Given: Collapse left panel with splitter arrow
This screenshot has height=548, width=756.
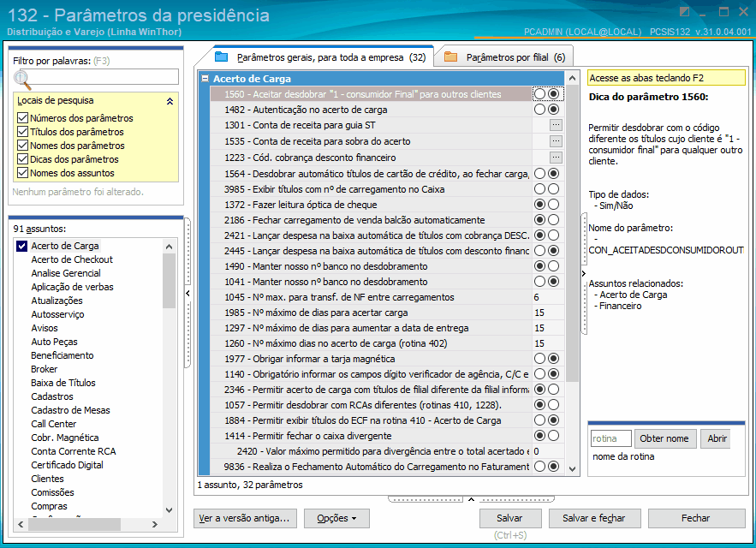Looking at the screenshot, I should (x=188, y=293).
